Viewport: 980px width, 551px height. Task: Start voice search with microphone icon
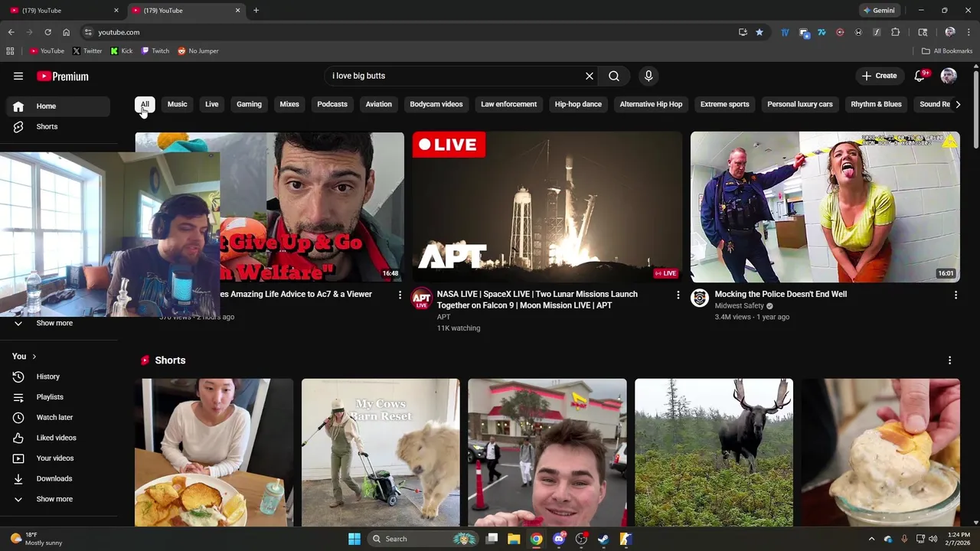pyautogui.click(x=648, y=76)
